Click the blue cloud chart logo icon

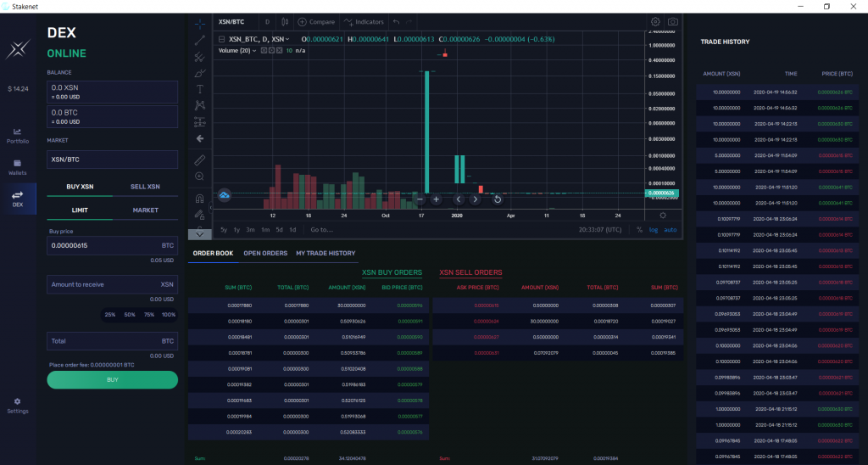(x=224, y=195)
